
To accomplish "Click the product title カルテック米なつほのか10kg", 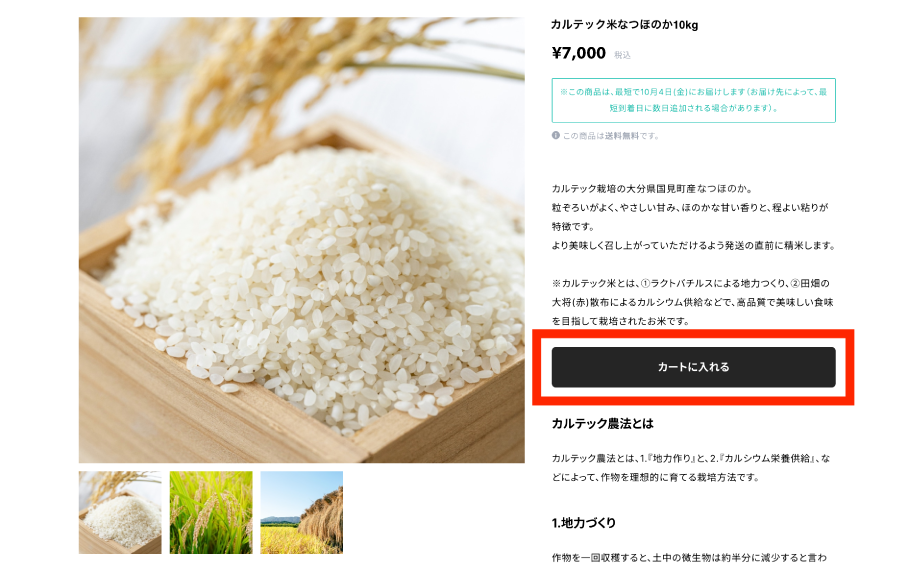I will tap(624, 25).
